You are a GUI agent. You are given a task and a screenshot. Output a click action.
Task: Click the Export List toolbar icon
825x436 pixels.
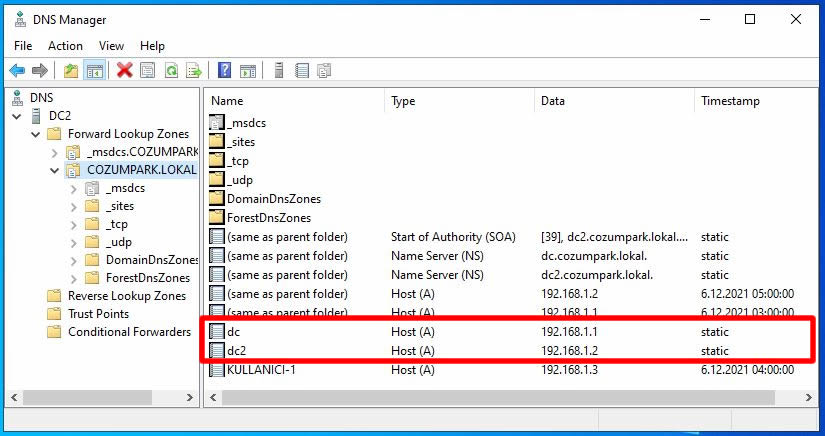pos(194,70)
